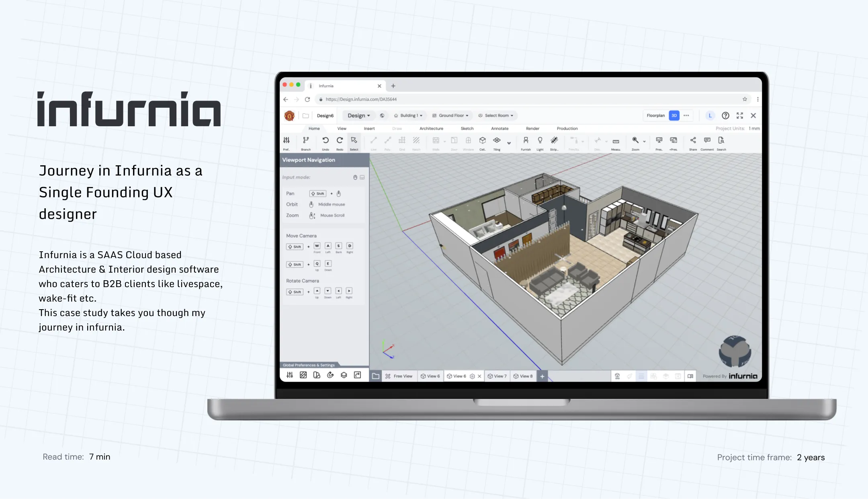This screenshot has height=499, width=868.
Task: Open the Comment tool
Action: [707, 143]
